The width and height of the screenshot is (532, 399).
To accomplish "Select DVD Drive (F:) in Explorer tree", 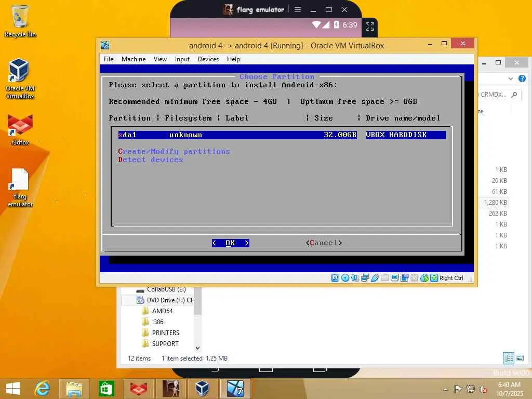I will point(165,300).
